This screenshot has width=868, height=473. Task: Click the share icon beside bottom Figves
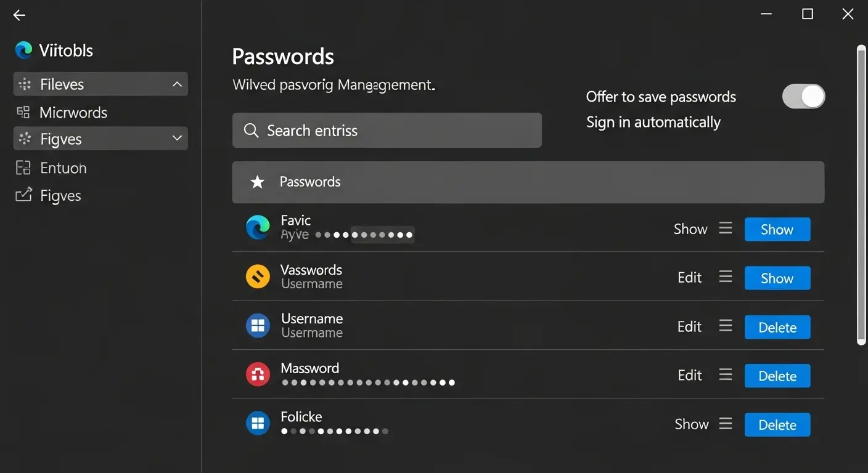point(23,195)
